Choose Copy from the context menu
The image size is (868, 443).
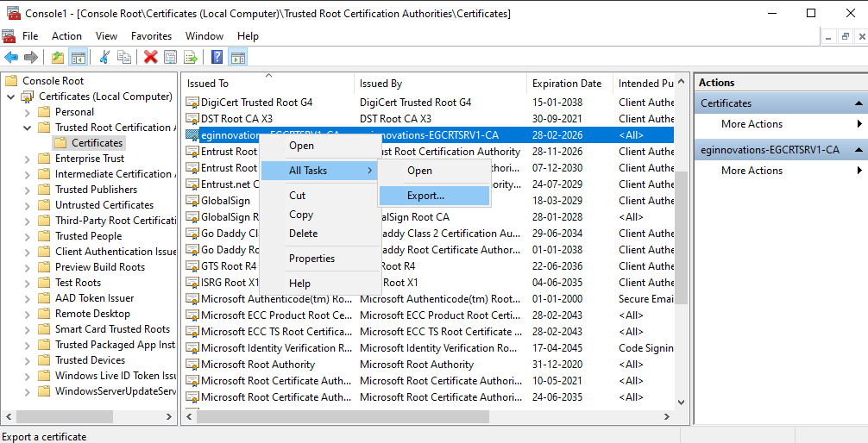coord(319,215)
